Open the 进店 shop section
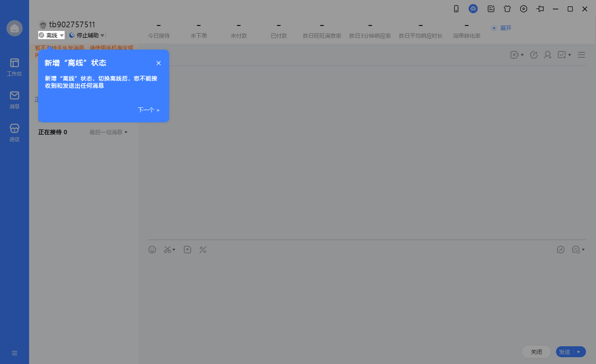The width and height of the screenshot is (596, 364). (15, 133)
